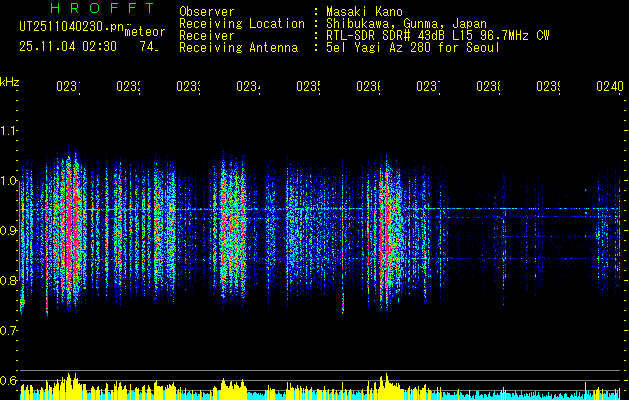This screenshot has width=629, height=400.
Task: Click the location Shibukawa, Gunma, Japan
Action: pos(406,24)
